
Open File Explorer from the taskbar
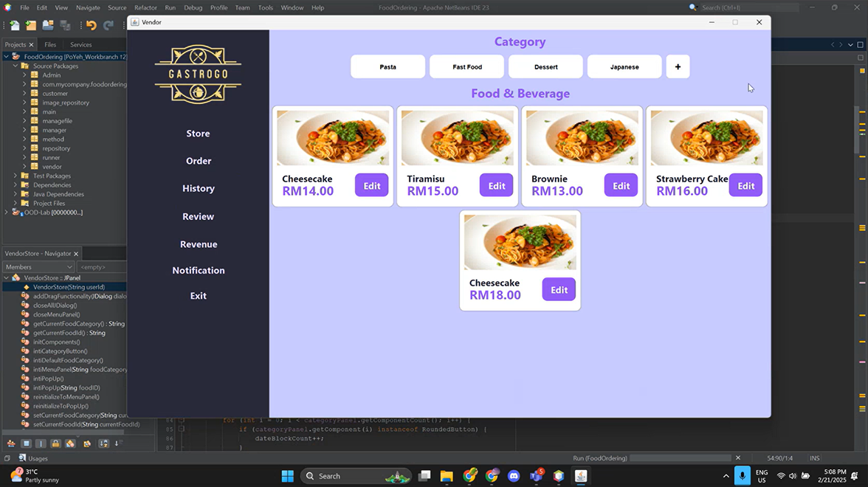(447, 476)
